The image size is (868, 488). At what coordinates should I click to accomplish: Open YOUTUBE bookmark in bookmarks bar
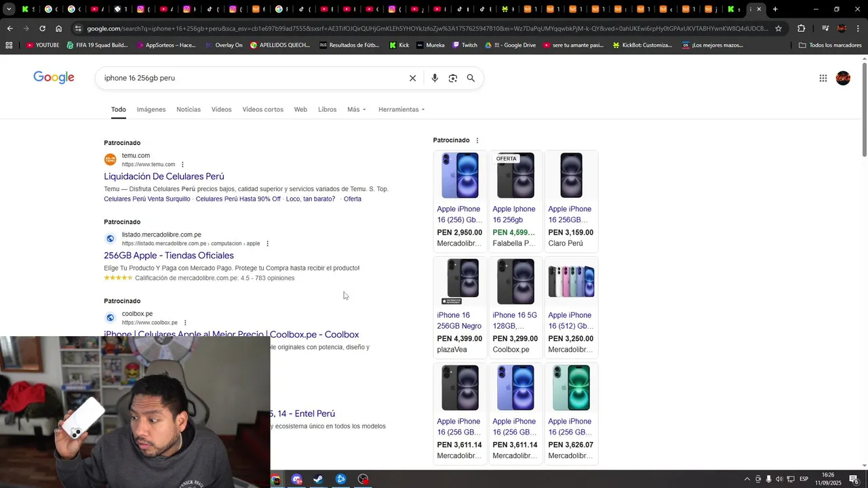[x=43, y=45]
